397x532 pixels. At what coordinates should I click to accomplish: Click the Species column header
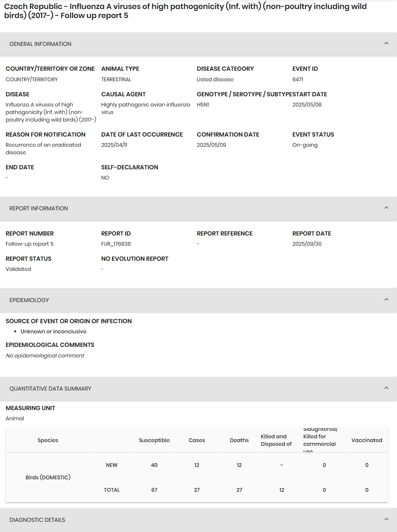(48, 440)
